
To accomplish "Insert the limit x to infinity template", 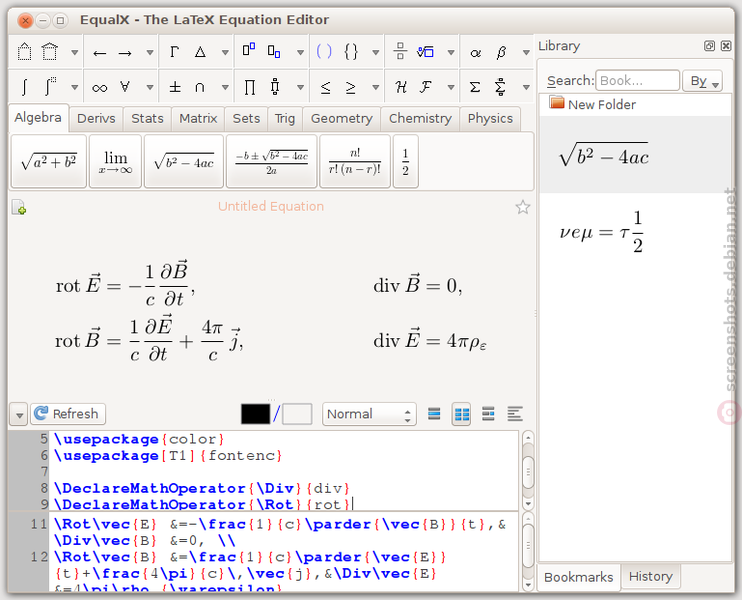I will pyautogui.click(x=115, y=161).
